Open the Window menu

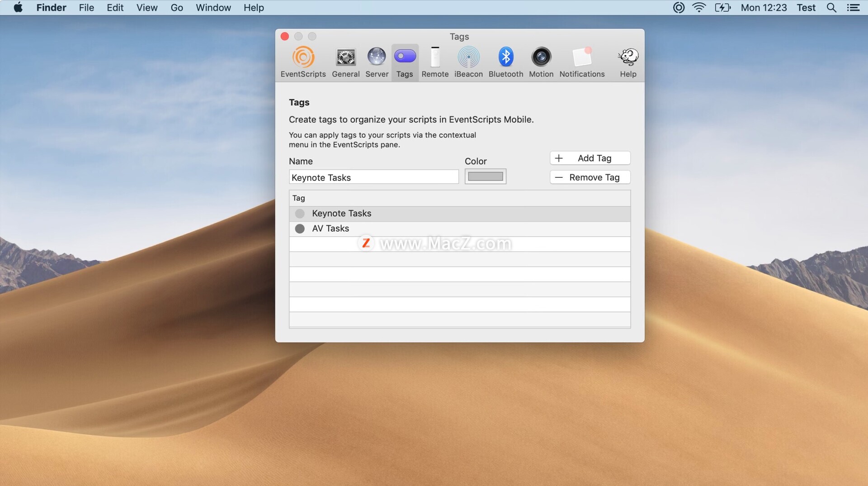tap(213, 8)
